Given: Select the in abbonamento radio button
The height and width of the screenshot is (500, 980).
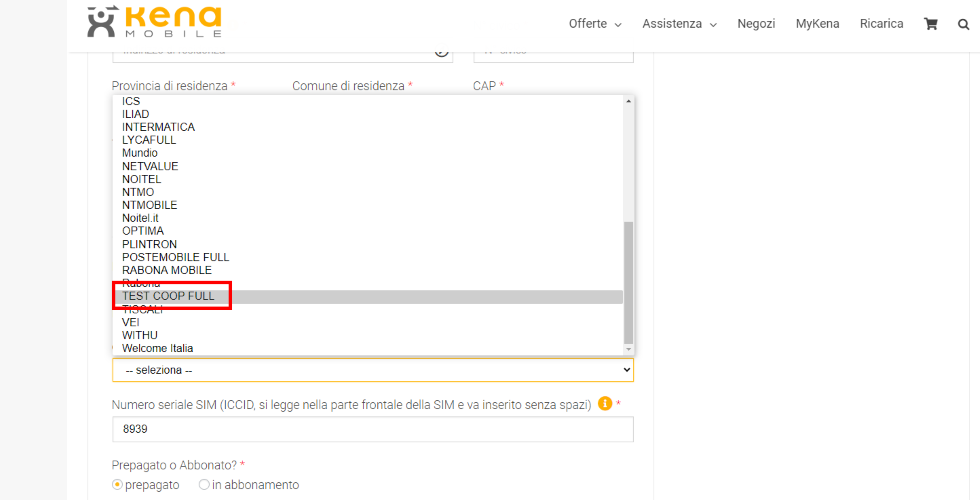Looking at the screenshot, I should (204, 484).
